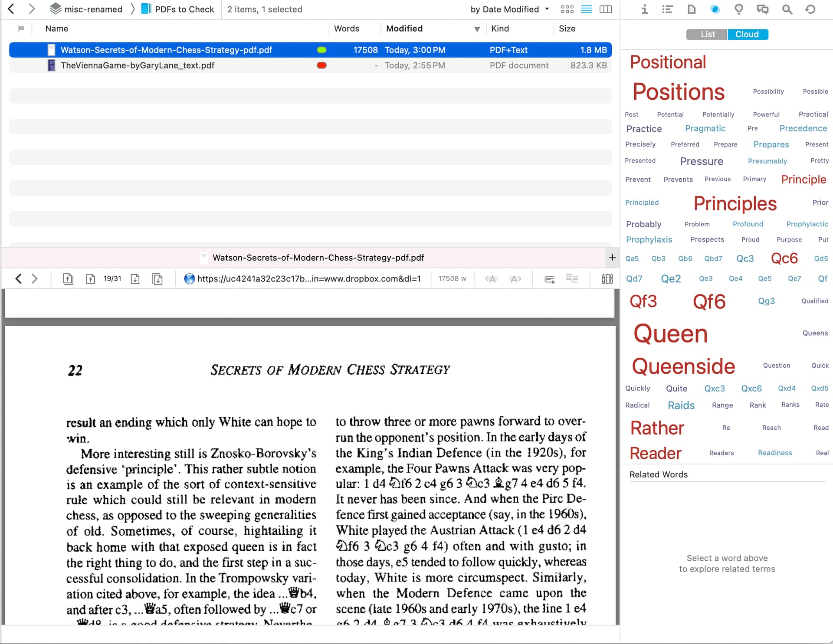Increase text size in viewer
Viewport: 833px width, 644px height.
[x=515, y=279]
